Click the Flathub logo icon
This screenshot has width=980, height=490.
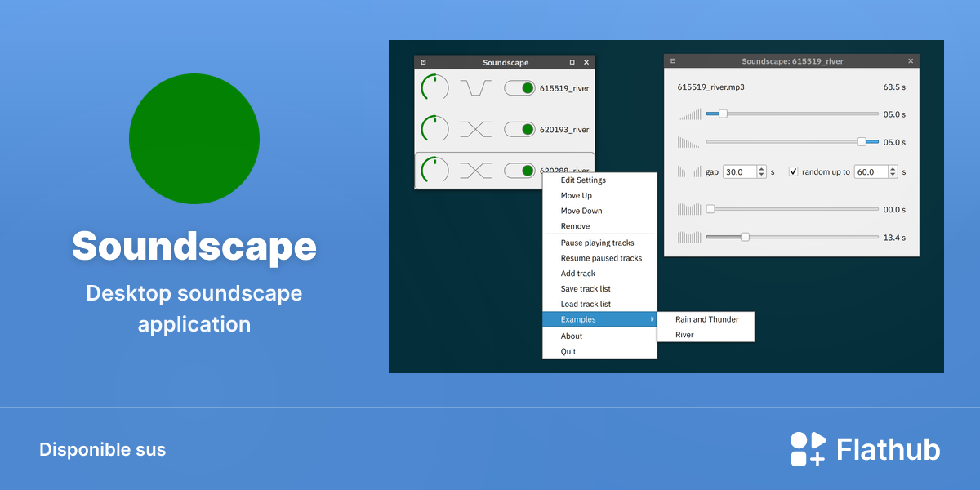tap(808, 449)
